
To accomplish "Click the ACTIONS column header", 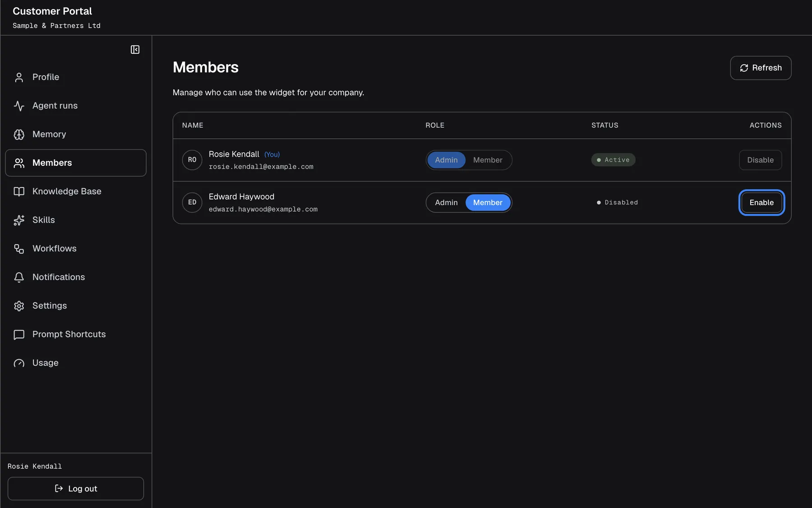I will 766,125.
